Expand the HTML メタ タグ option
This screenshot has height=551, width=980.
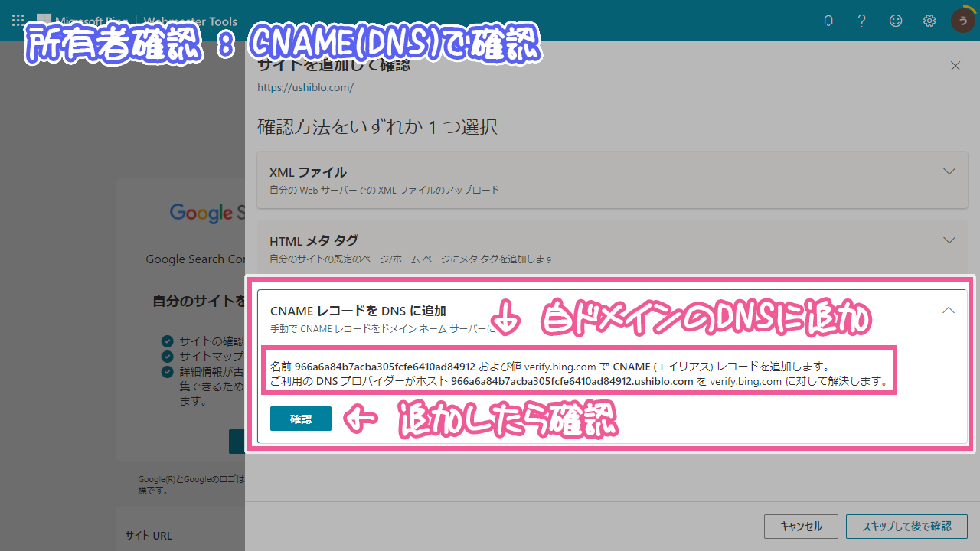click(949, 240)
